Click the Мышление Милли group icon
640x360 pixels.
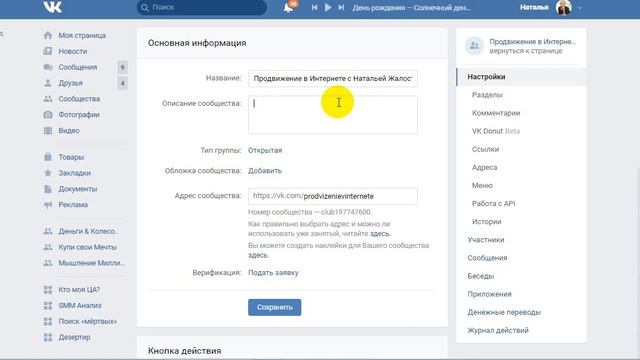point(48,263)
